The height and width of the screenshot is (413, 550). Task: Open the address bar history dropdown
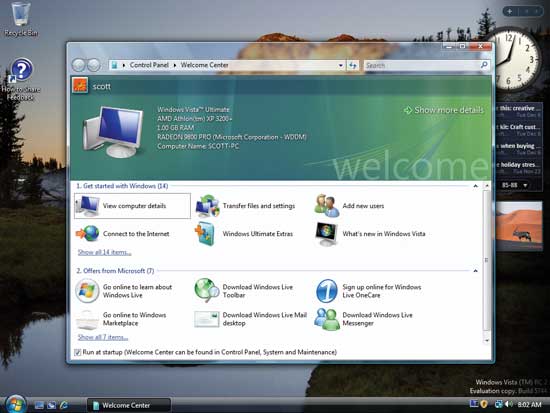point(340,65)
